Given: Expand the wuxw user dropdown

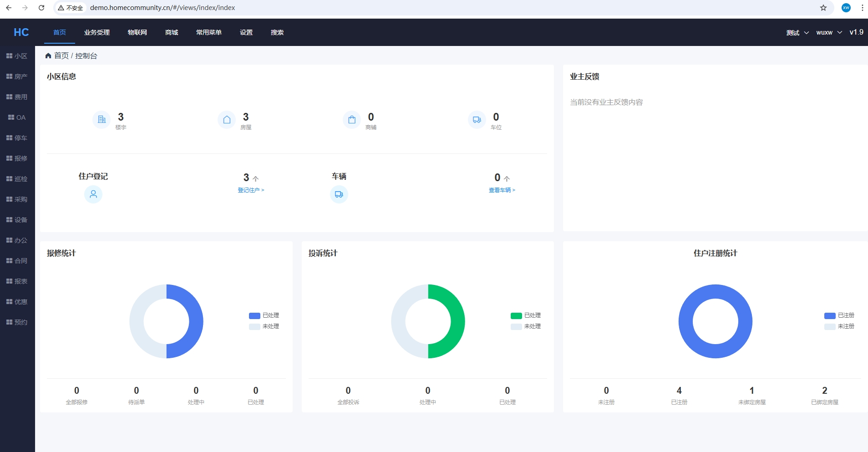Looking at the screenshot, I should (829, 33).
